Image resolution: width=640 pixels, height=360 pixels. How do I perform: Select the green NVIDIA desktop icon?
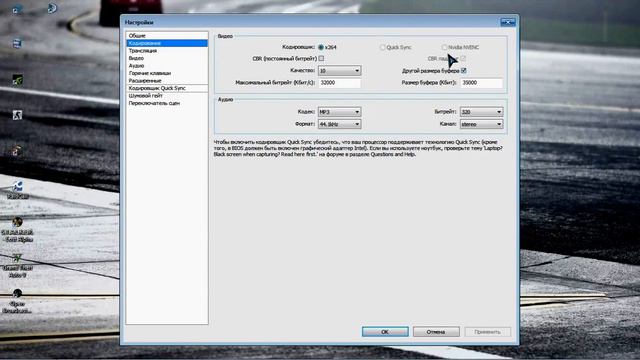(18, 80)
